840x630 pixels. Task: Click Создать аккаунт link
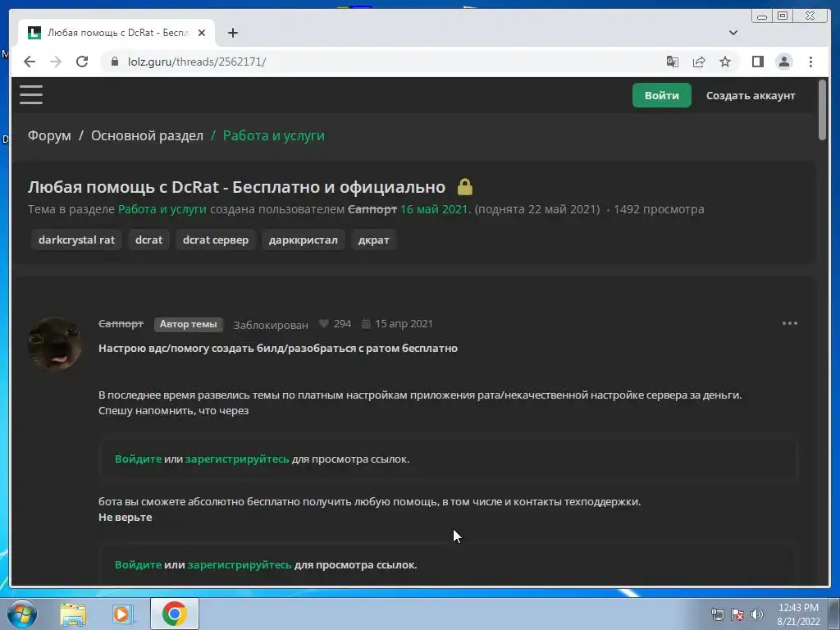(x=751, y=95)
